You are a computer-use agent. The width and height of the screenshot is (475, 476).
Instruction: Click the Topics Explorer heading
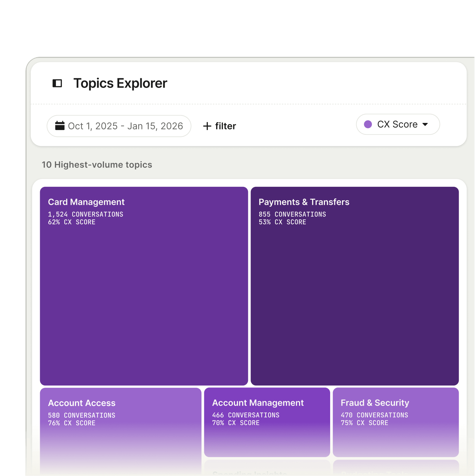(120, 83)
